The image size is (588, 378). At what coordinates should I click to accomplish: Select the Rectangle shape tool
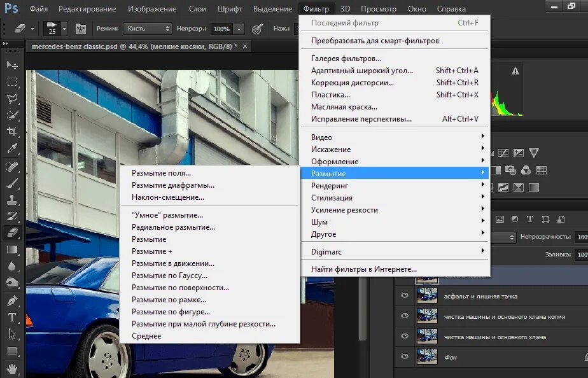(12, 351)
